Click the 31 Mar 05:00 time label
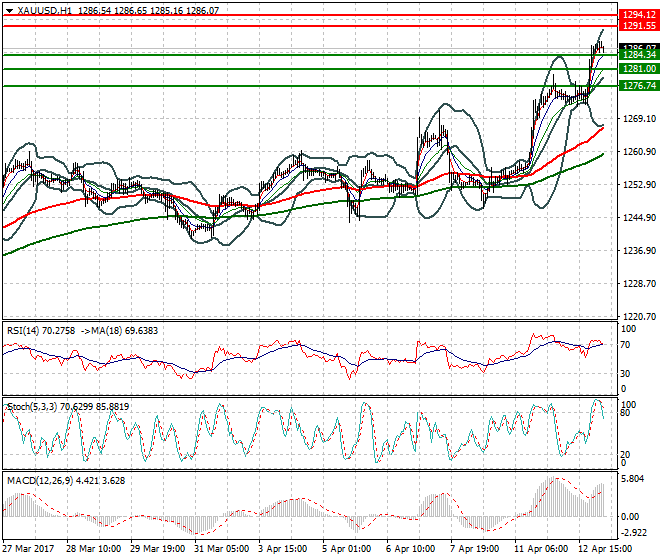660x560 pixels. pyautogui.click(x=221, y=549)
